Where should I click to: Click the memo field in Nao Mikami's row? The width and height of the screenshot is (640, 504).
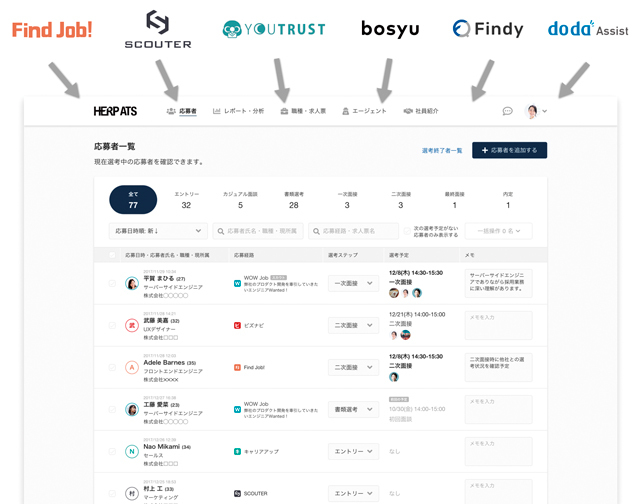coord(498,451)
